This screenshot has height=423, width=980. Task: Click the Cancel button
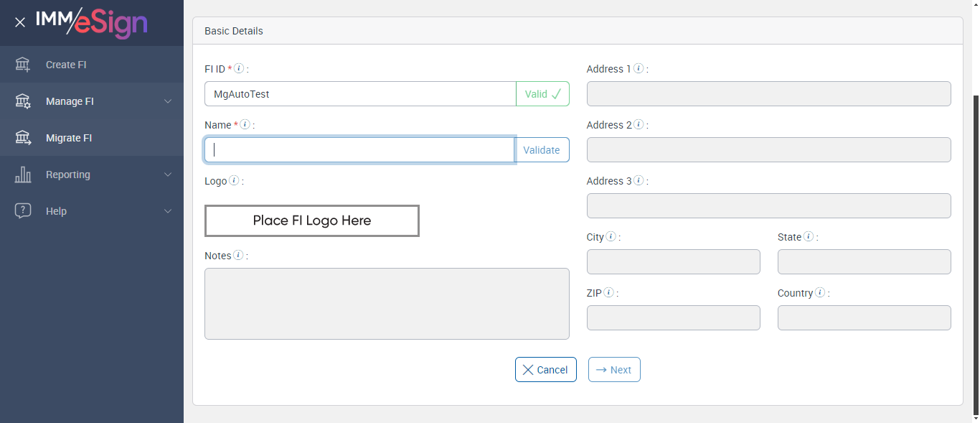tap(545, 370)
